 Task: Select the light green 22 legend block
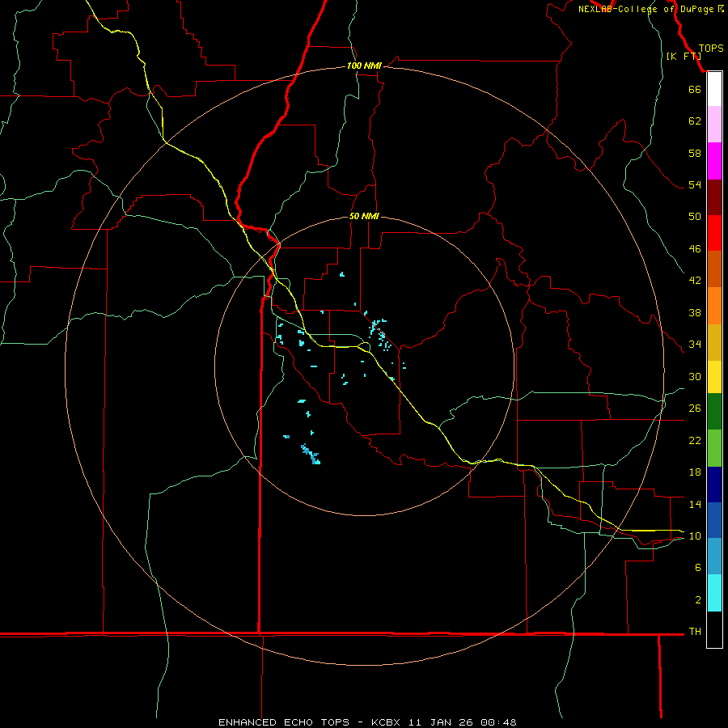tap(714, 447)
